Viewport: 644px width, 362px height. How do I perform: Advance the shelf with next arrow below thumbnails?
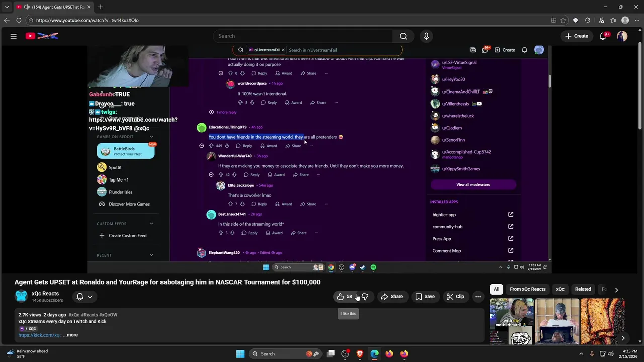(x=623, y=338)
